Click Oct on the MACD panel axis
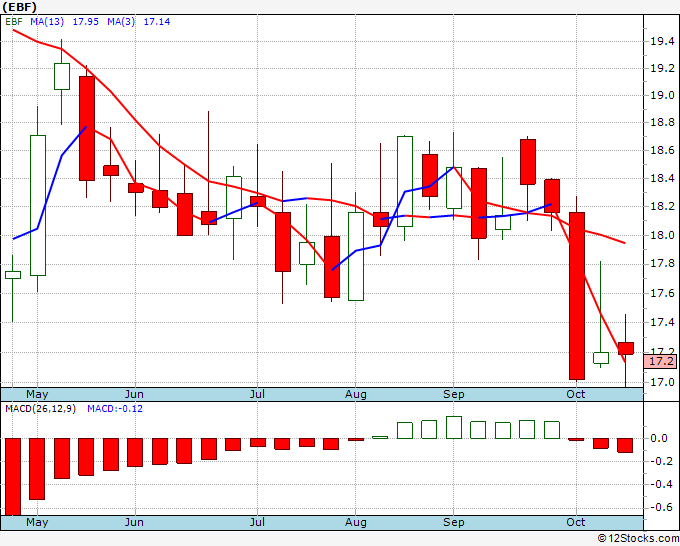This screenshot has width=680, height=546. 576,522
